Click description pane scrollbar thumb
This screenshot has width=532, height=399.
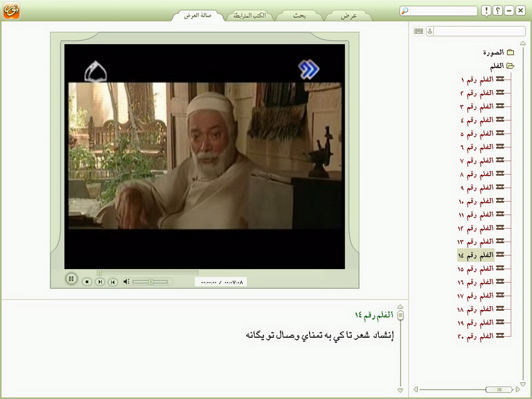point(401,315)
